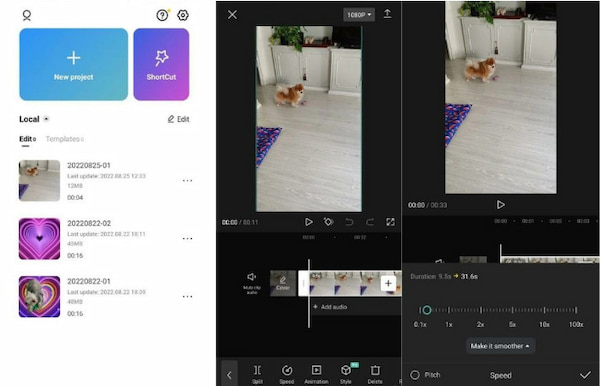Open the Animation tool
600x386 pixels.
[316, 374]
